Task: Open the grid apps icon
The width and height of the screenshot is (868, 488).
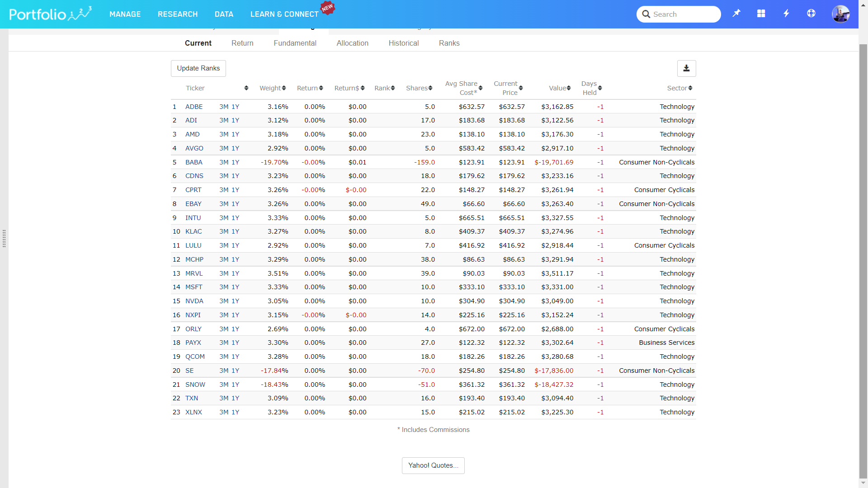Action: (761, 14)
